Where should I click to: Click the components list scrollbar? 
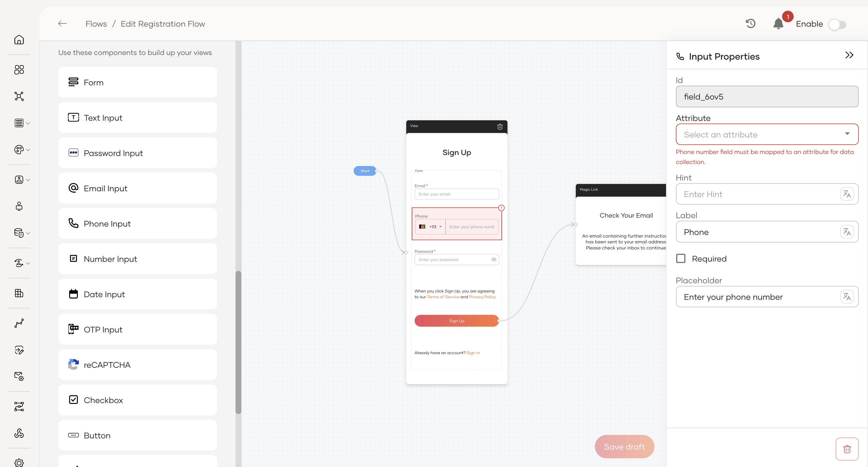coord(238,342)
